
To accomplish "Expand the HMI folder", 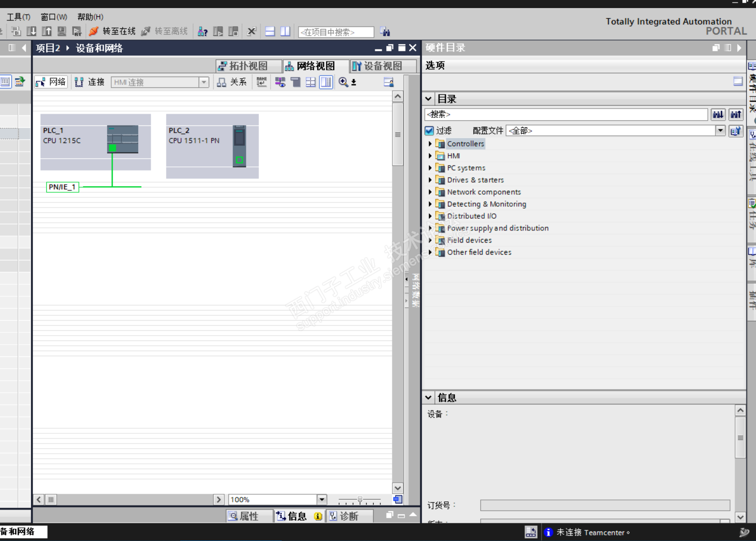I will click(x=430, y=156).
